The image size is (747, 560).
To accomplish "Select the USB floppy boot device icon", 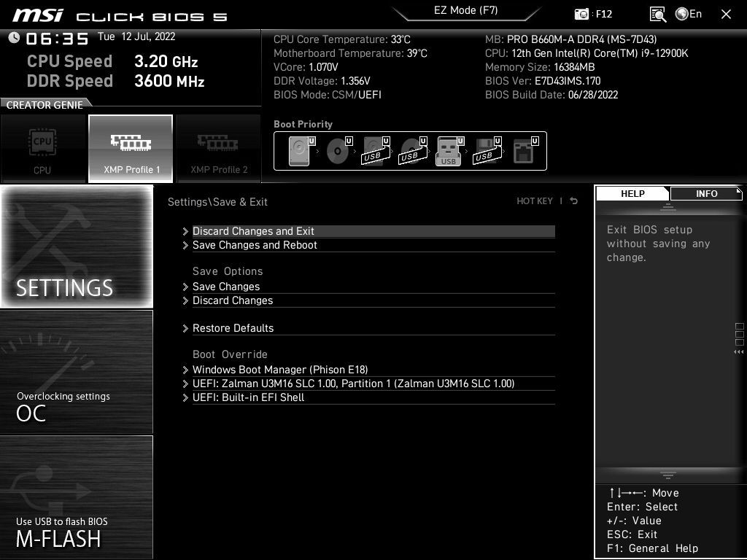I will pos(487,151).
